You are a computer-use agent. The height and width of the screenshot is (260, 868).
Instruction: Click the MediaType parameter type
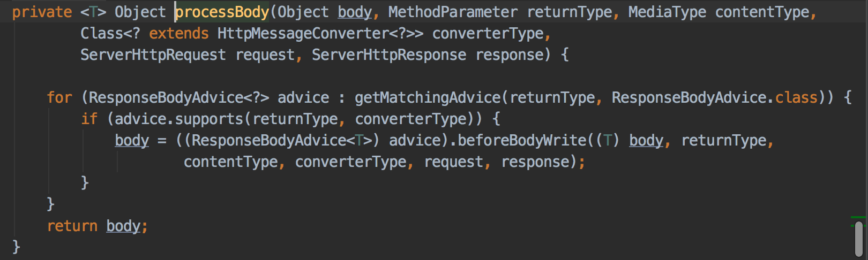click(667, 12)
